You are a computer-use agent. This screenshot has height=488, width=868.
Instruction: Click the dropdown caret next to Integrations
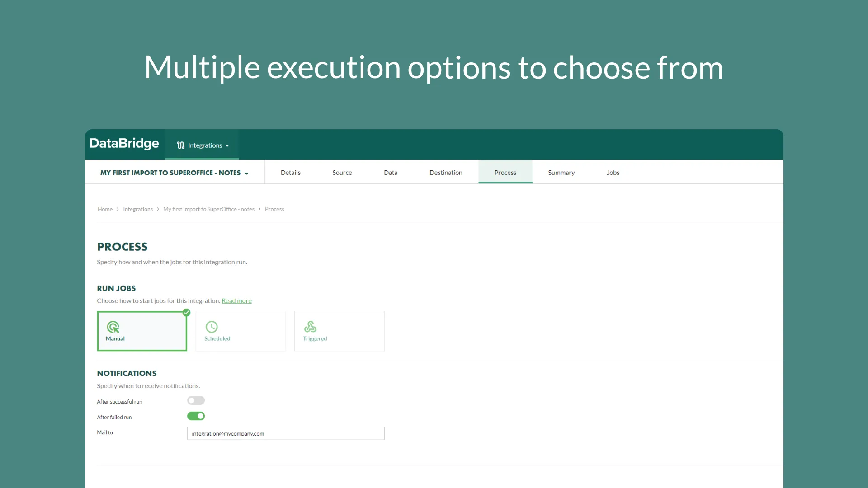click(227, 146)
